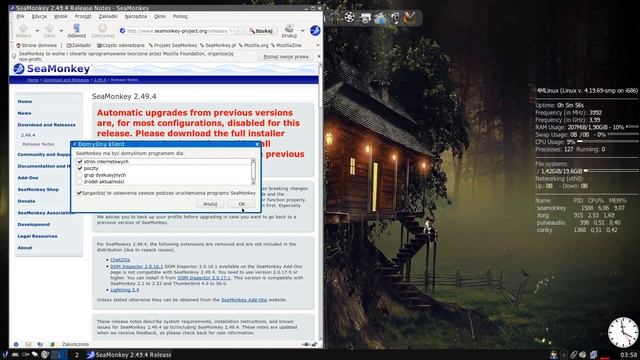640x360 pixels.
Task: Click the lightbulb icon in notification bar
Action: coord(14,56)
